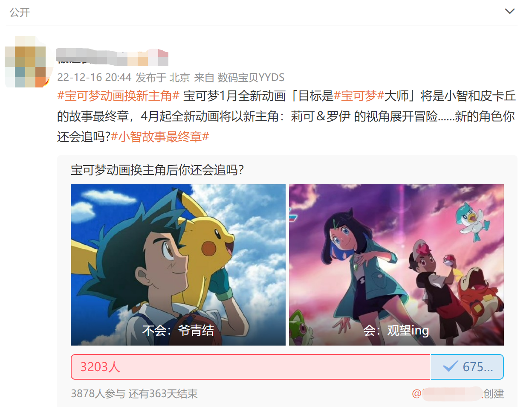This screenshot has height=407, width=532.
Task: Open the #宝可梦动画换新主角# hashtag
Action: click(118, 96)
